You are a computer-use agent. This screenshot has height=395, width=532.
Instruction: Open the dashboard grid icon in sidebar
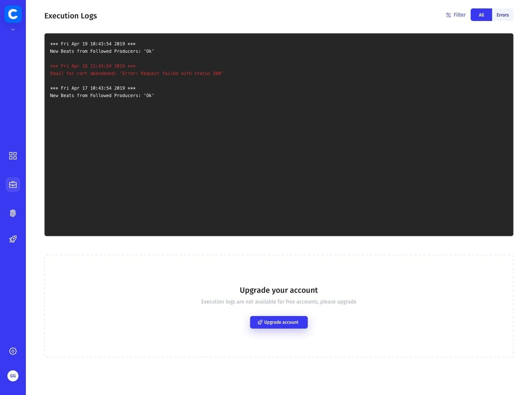[x=13, y=156]
